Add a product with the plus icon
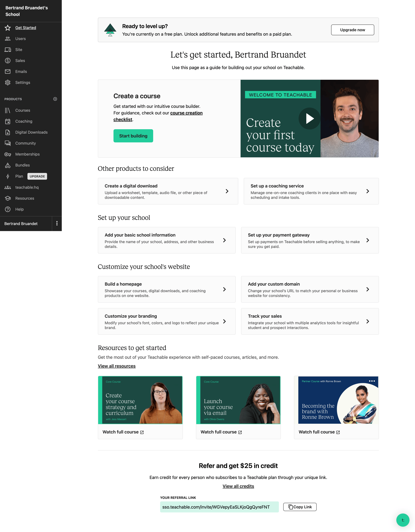Image resolution: width=415 pixels, height=532 pixels. point(55,99)
